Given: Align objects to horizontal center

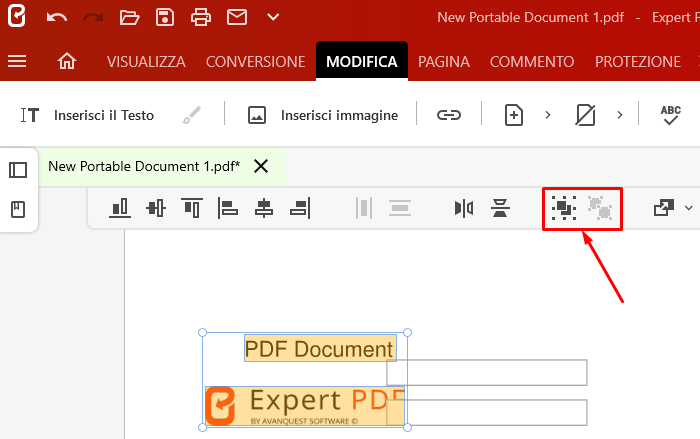Looking at the screenshot, I should coord(264,208).
